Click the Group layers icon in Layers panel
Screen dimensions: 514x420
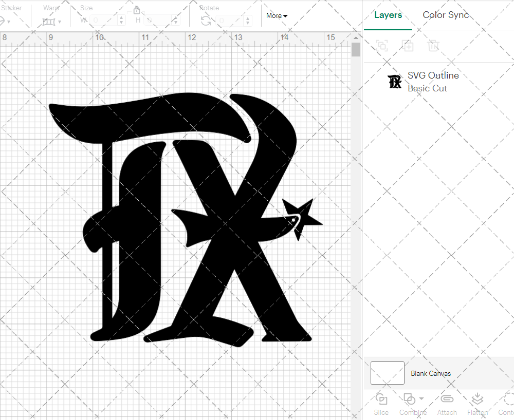click(x=382, y=46)
